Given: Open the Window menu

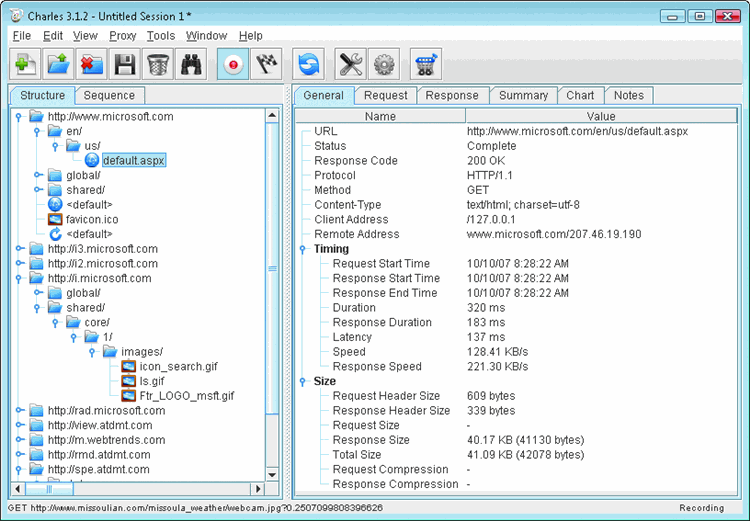Looking at the screenshot, I should [x=206, y=36].
